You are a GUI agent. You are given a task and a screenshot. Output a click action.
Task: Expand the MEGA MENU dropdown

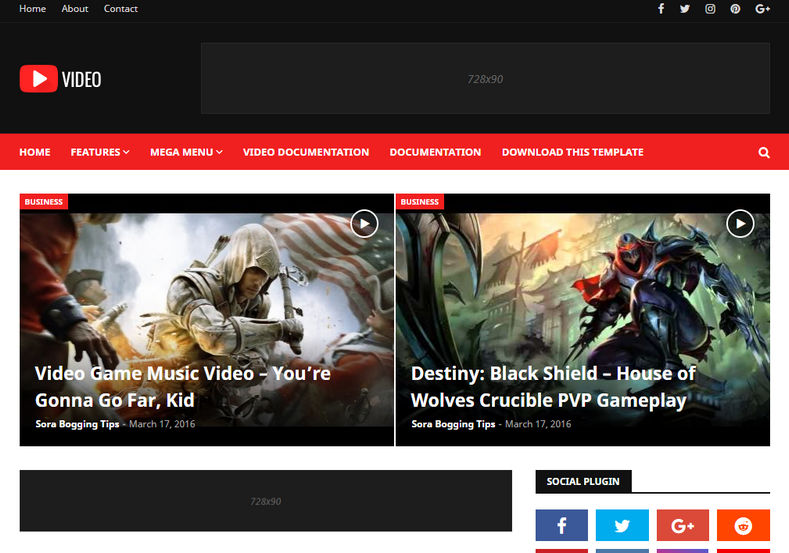coord(186,152)
